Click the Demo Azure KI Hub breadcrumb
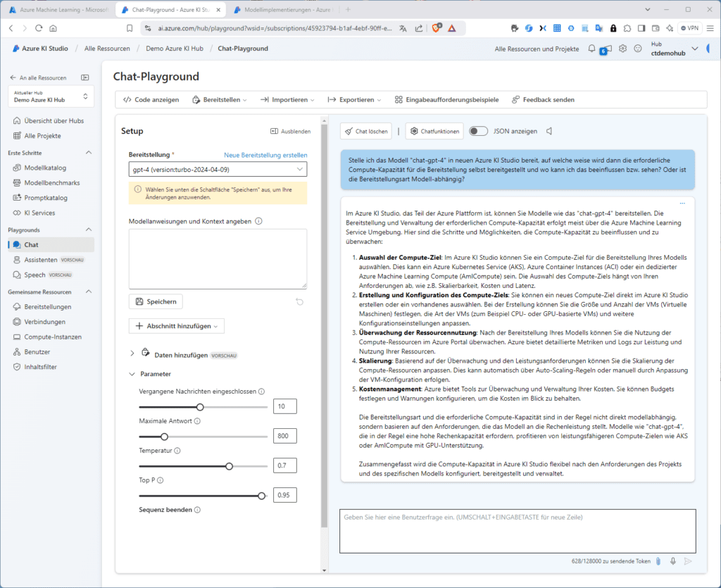Viewport: 721px width, 588px height. [x=175, y=49]
